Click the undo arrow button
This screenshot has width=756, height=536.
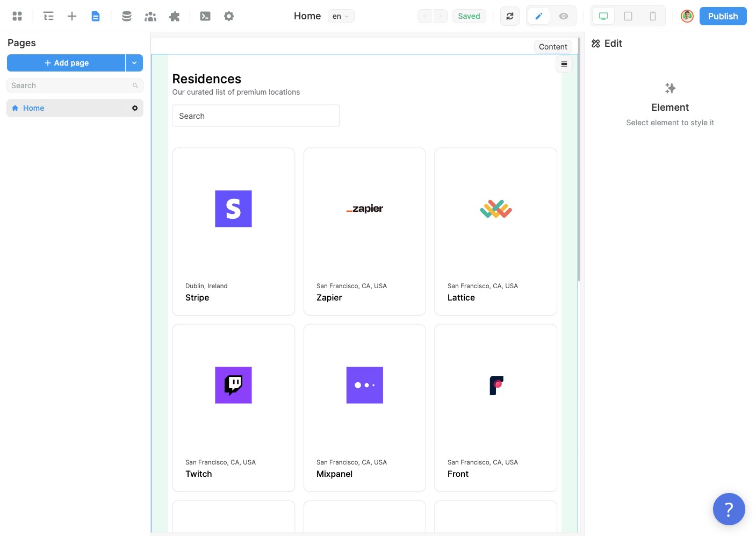(424, 16)
